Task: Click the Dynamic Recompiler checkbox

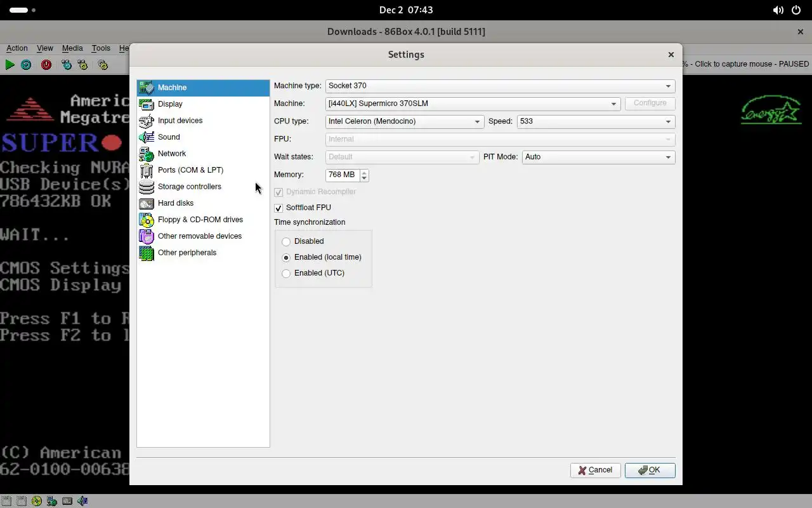Action: [x=278, y=192]
